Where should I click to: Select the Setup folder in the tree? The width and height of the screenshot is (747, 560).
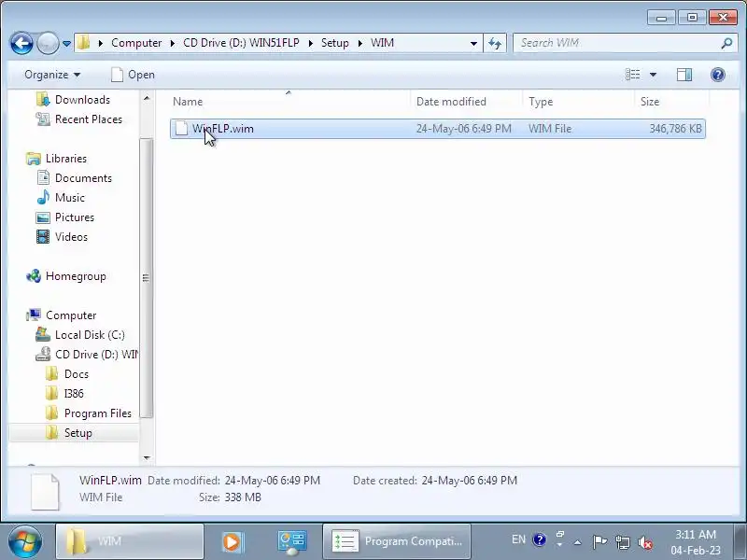point(74,433)
